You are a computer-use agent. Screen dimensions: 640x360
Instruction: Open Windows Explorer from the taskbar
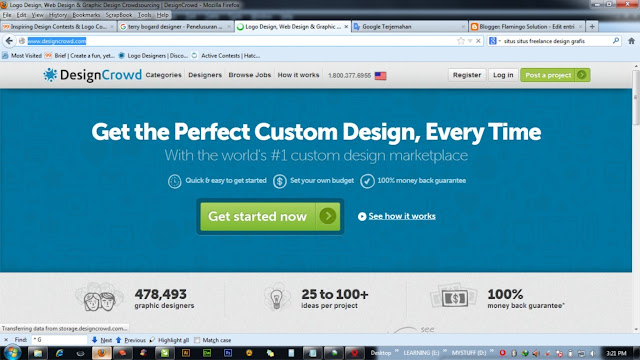[38, 353]
